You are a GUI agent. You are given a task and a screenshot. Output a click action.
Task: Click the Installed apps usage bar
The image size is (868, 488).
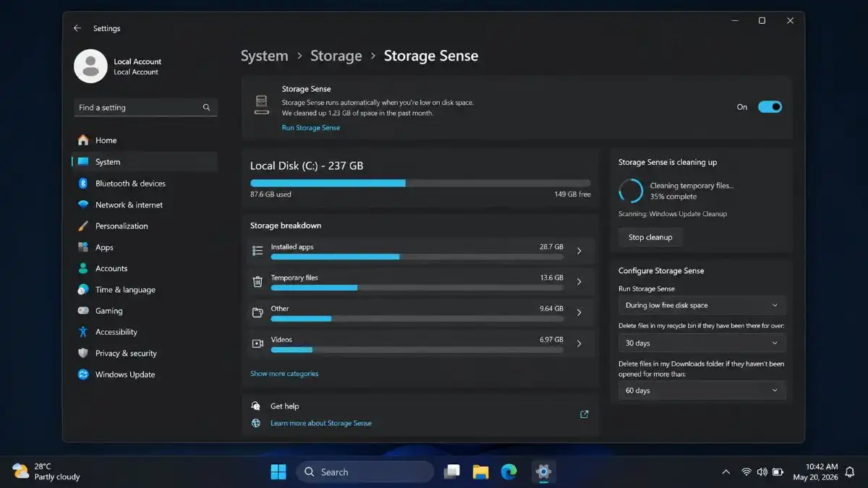coord(417,257)
